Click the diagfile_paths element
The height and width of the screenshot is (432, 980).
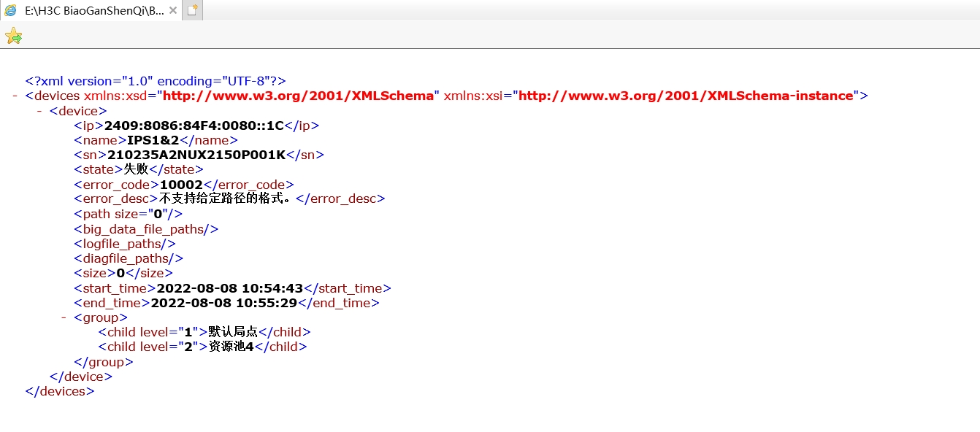point(129,258)
